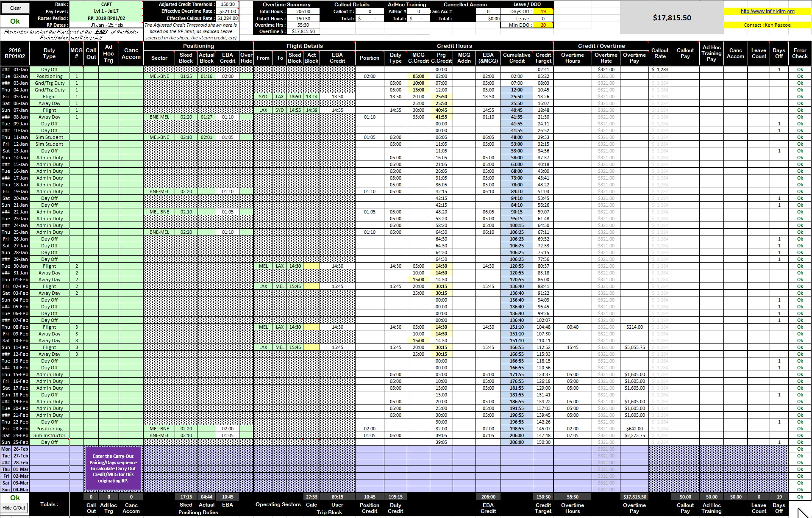
Task: Select Calc Trip Block total 27:53
Action: coord(311,497)
